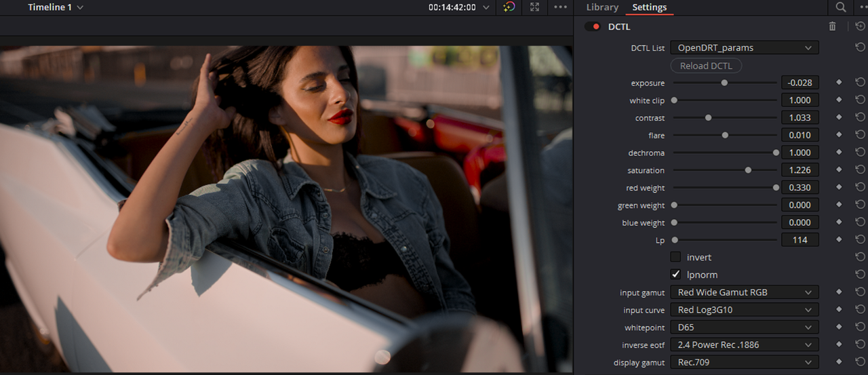Enable the invert checkbox
The width and height of the screenshot is (868, 375).
point(675,257)
